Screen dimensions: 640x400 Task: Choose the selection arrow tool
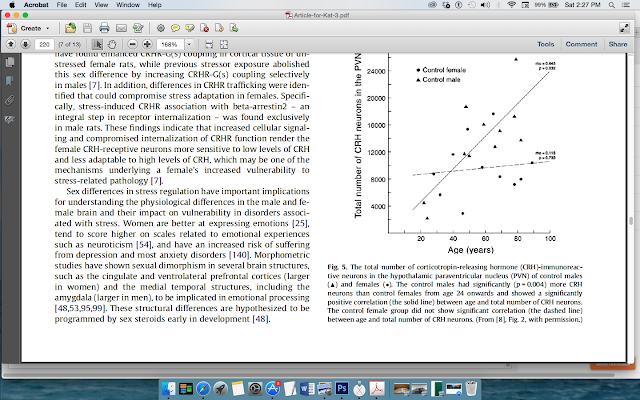point(97,44)
